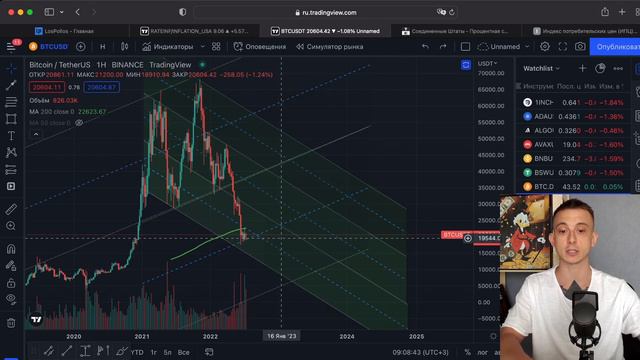Select the crosshair cursor tool
The image size is (640, 360).
point(11,68)
